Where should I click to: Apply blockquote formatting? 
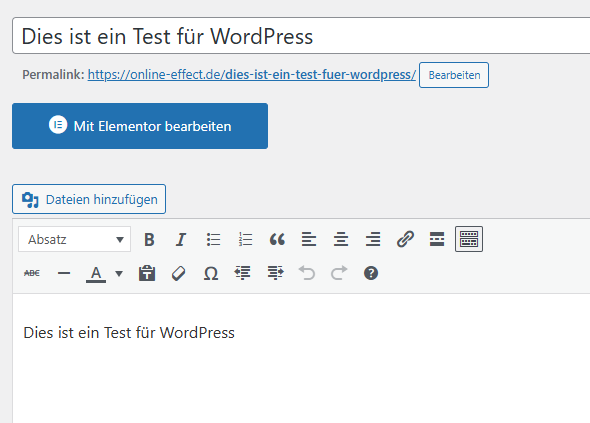[x=277, y=239]
